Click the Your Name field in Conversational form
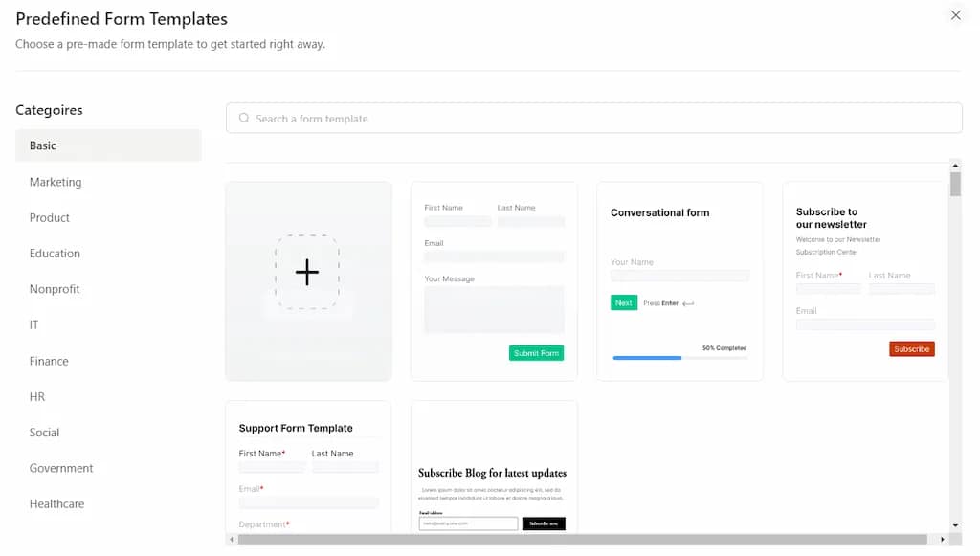980x556 pixels. [x=680, y=276]
